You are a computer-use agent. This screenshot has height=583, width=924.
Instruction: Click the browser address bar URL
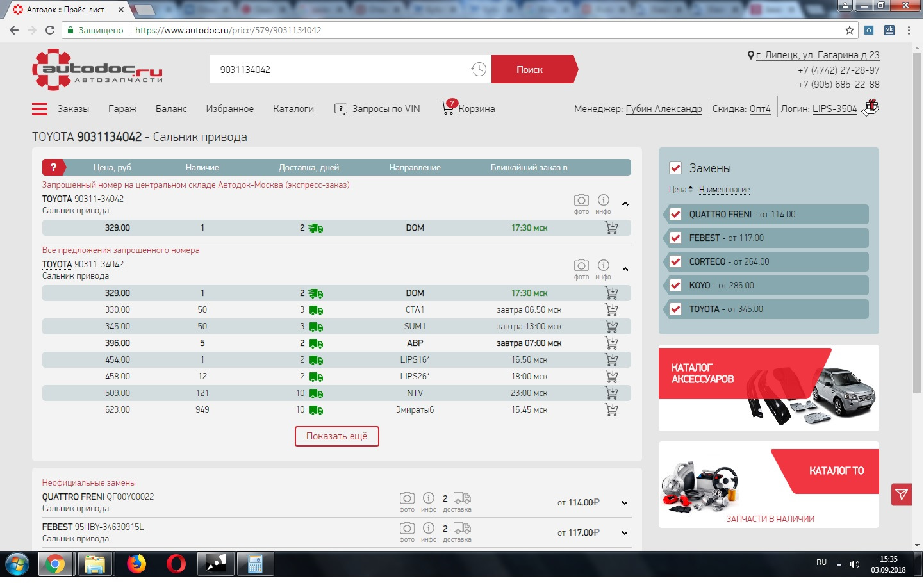pyautogui.click(x=228, y=30)
